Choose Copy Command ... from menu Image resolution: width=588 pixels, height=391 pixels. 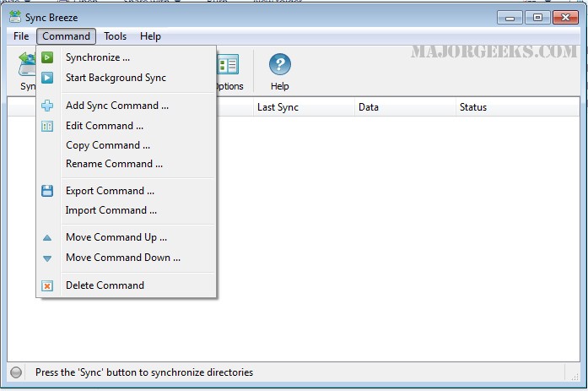coord(127,145)
